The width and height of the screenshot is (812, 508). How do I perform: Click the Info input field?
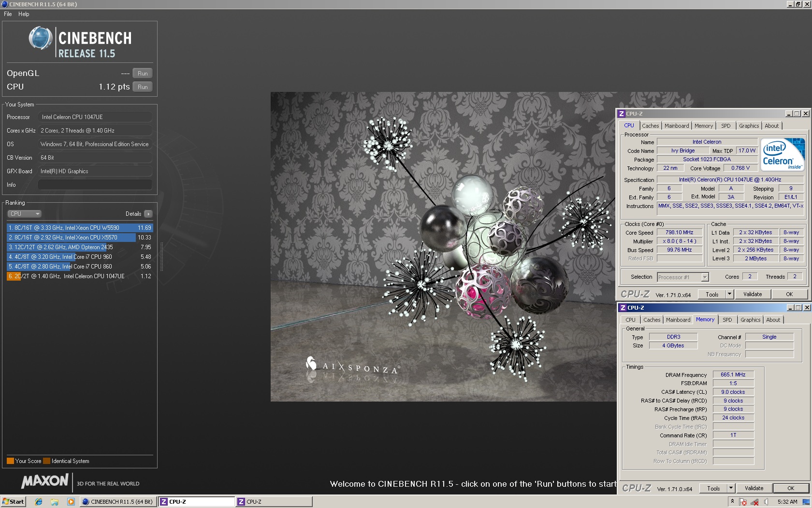pyautogui.click(x=95, y=185)
